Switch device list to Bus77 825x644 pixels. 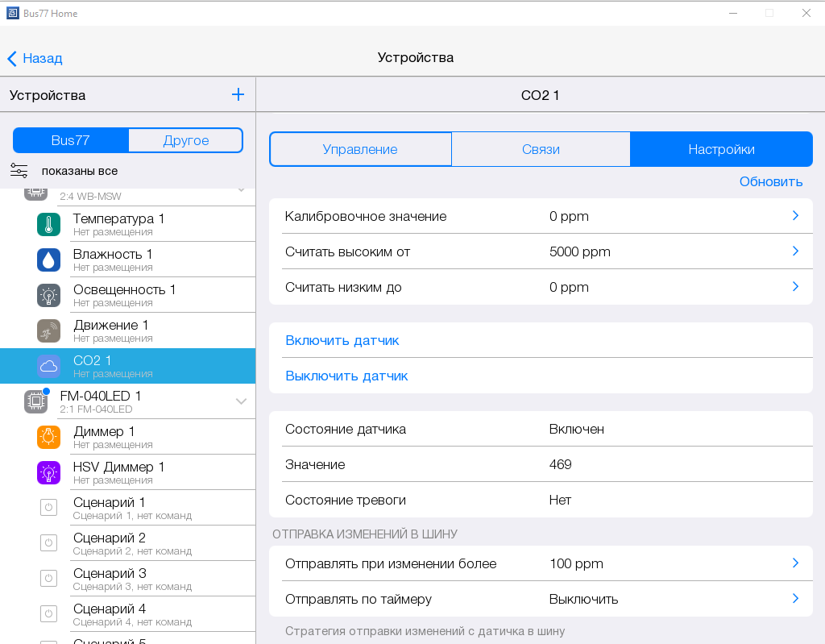click(x=71, y=140)
